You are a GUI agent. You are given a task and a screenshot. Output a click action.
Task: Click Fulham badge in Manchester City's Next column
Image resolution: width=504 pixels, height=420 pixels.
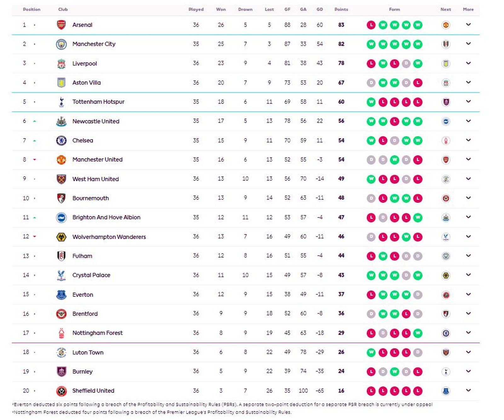[x=446, y=44]
